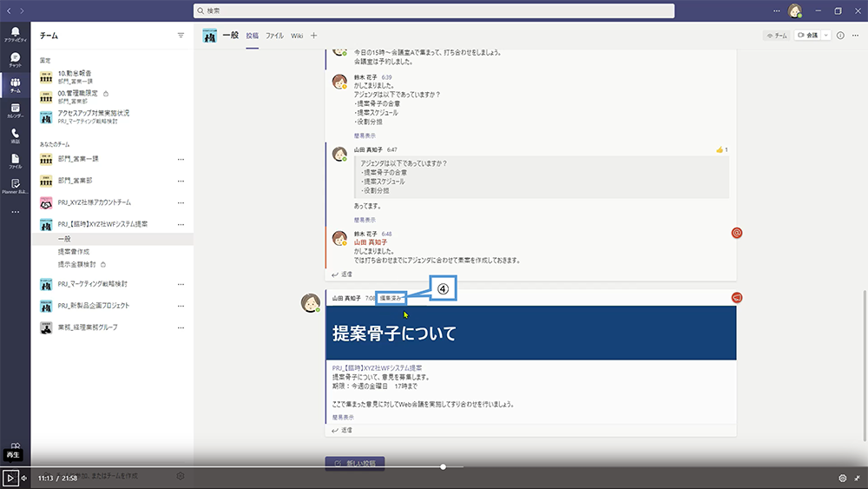Open pinned channel 10.勤怠報告
Screen dimensions: 868x489
113,77
